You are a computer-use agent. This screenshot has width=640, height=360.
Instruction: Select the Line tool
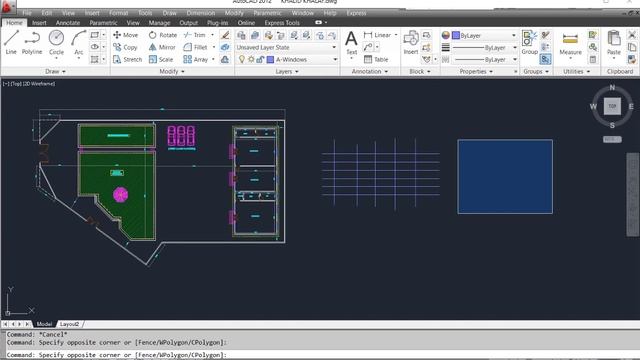[11, 42]
